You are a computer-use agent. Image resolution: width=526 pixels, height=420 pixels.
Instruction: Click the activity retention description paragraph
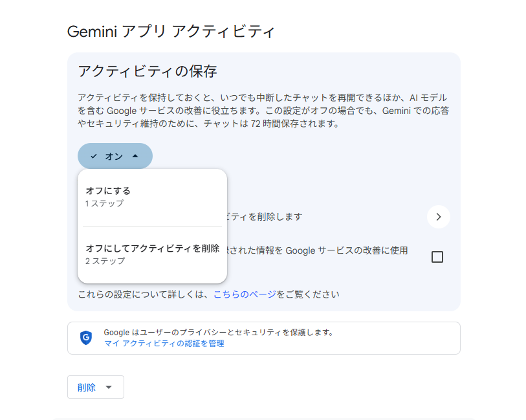[x=263, y=110]
